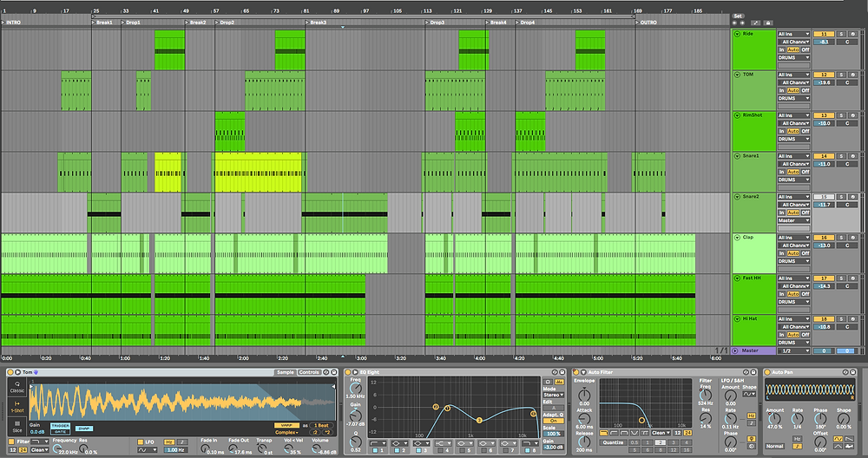Solo the TOM track
The image size is (868, 458).
tap(841, 75)
